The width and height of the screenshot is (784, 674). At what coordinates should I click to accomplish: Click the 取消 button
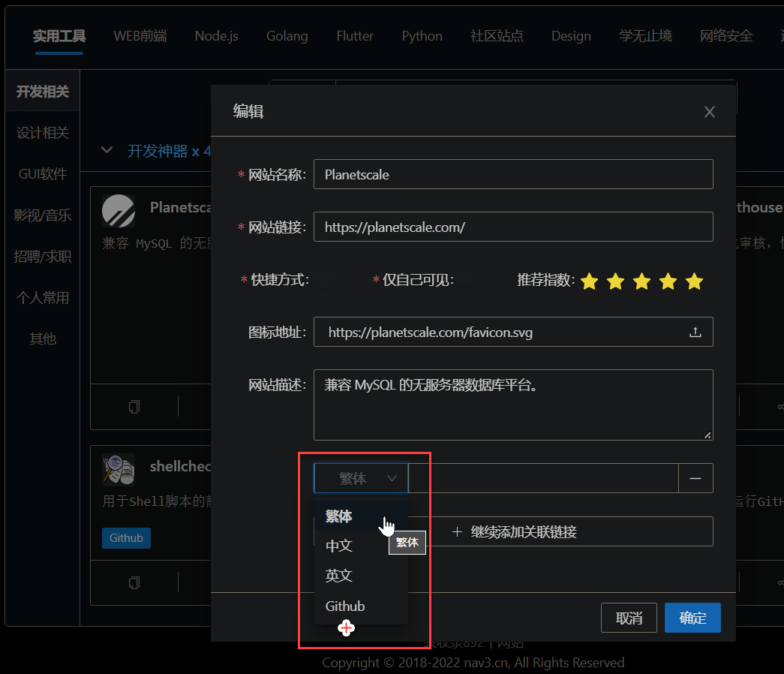point(629,618)
